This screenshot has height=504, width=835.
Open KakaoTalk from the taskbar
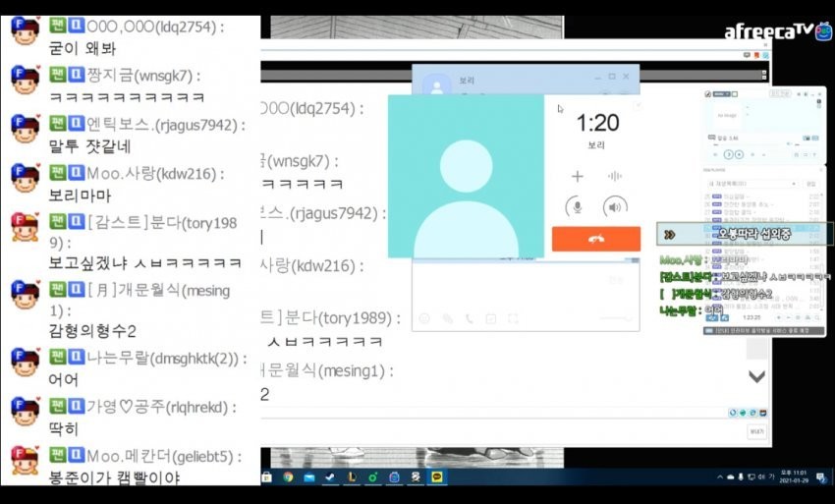coord(437,476)
